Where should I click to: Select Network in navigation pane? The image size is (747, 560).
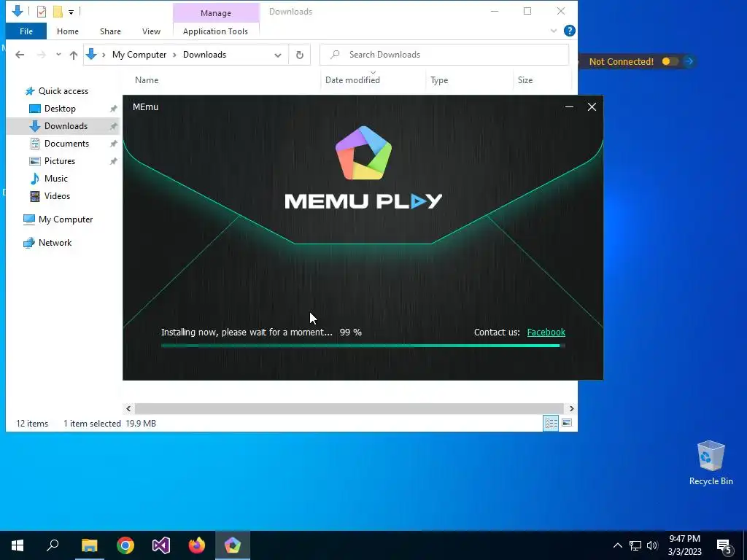pyautogui.click(x=55, y=243)
